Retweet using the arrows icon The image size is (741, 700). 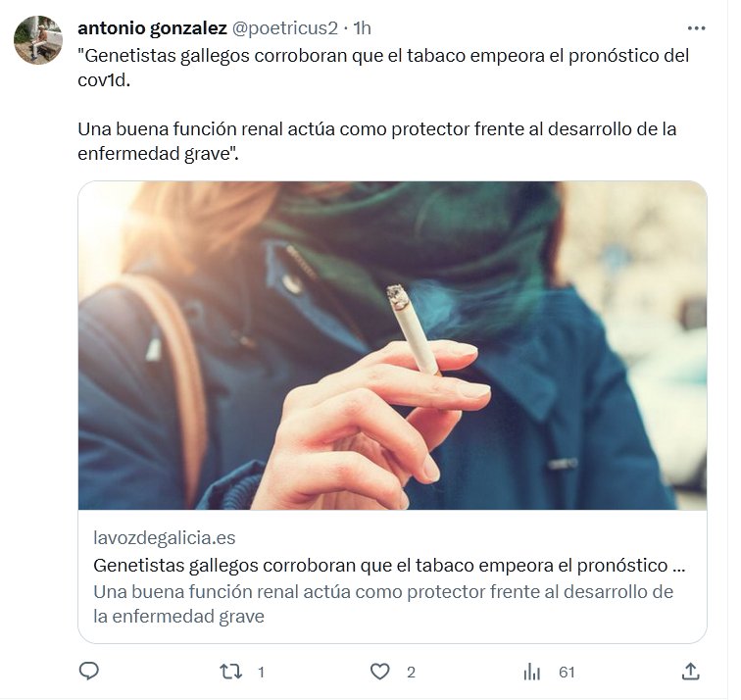click(x=231, y=672)
